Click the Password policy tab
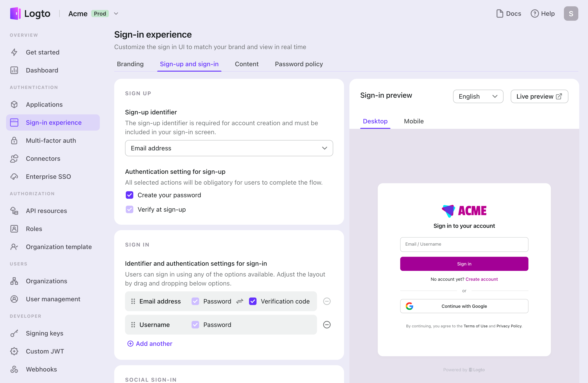The width and height of the screenshot is (588, 383). pos(299,64)
